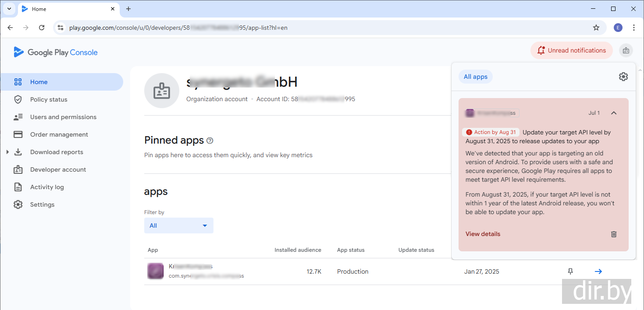Delete the API level notification
The height and width of the screenshot is (310, 644).
point(614,234)
